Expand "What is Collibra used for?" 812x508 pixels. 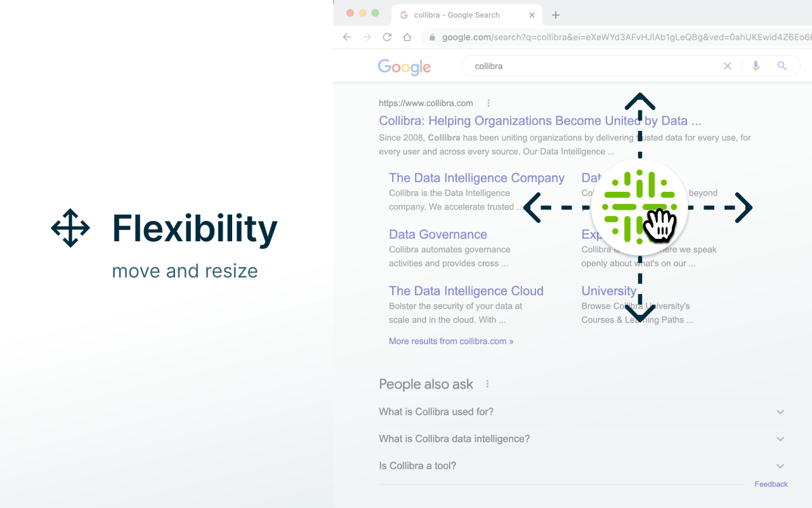(780, 412)
